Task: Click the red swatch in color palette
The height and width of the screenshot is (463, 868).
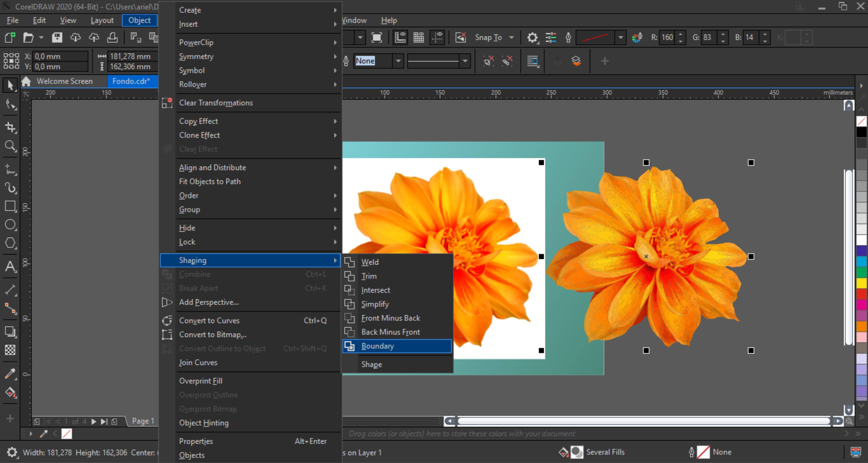Action: pyautogui.click(x=861, y=294)
